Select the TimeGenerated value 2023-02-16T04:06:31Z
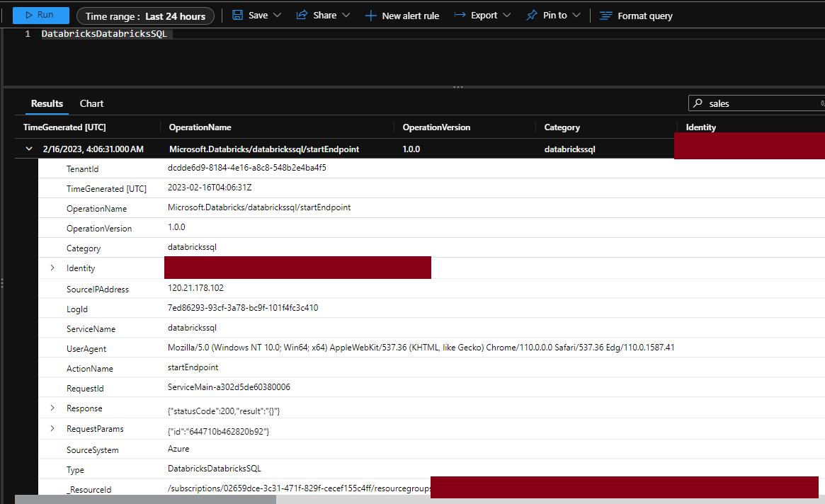Screen dimensions: 825x504 click(210, 188)
